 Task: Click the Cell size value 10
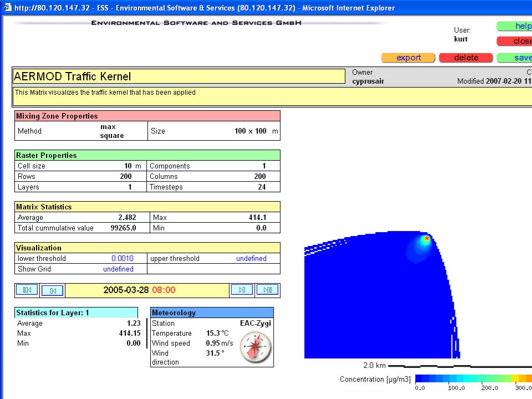pos(128,166)
